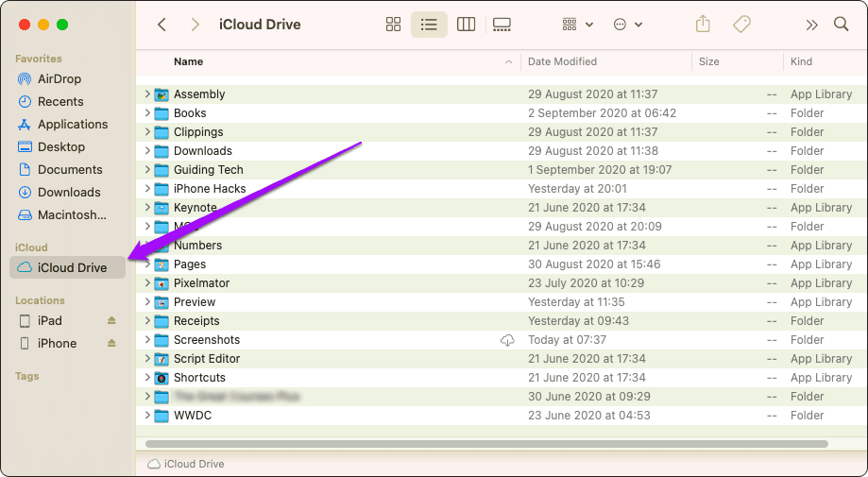The image size is (868, 477).
Task: Switch to gallery view
Action: tap(502, 25)
